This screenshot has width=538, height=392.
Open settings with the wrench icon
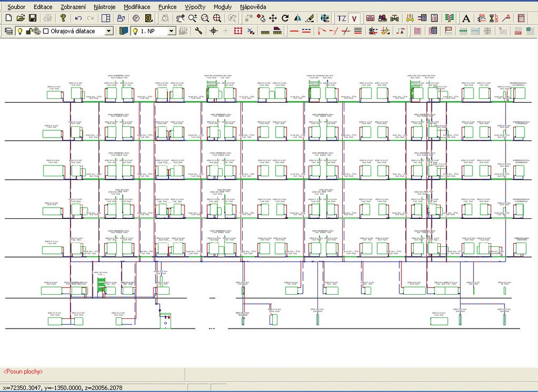pyautogui.click(x=199, y=31)
